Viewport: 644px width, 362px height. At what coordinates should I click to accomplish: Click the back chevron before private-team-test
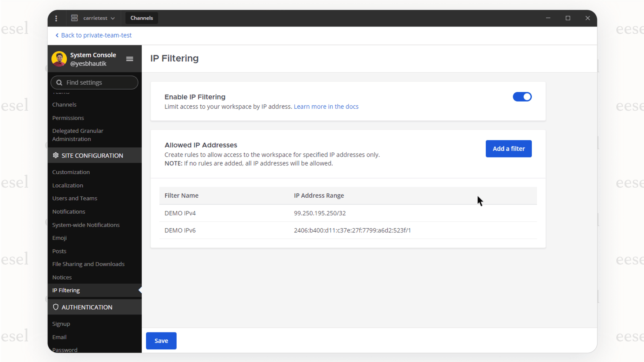point(57,35)
